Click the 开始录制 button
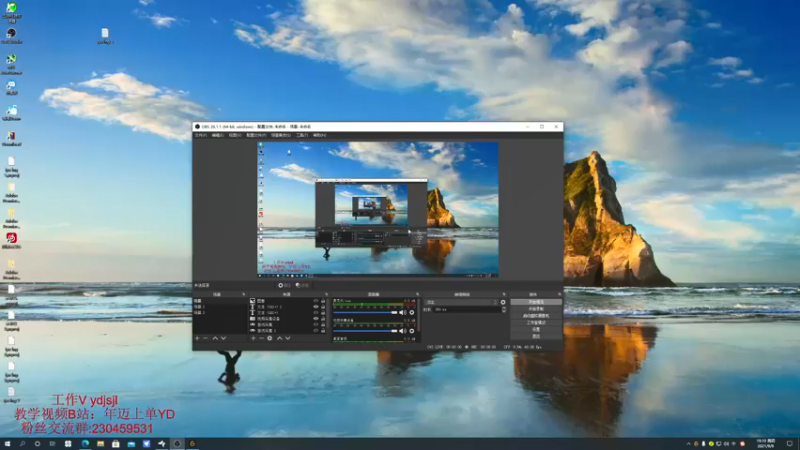This screenshot has height=450, width=800. pyautogui.click(x=536, y=309)
